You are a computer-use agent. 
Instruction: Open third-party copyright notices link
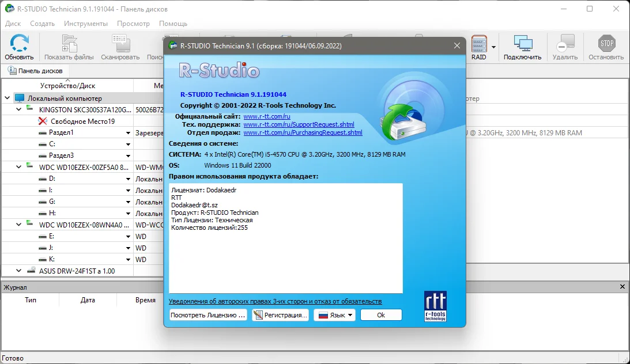pos(275,301)
